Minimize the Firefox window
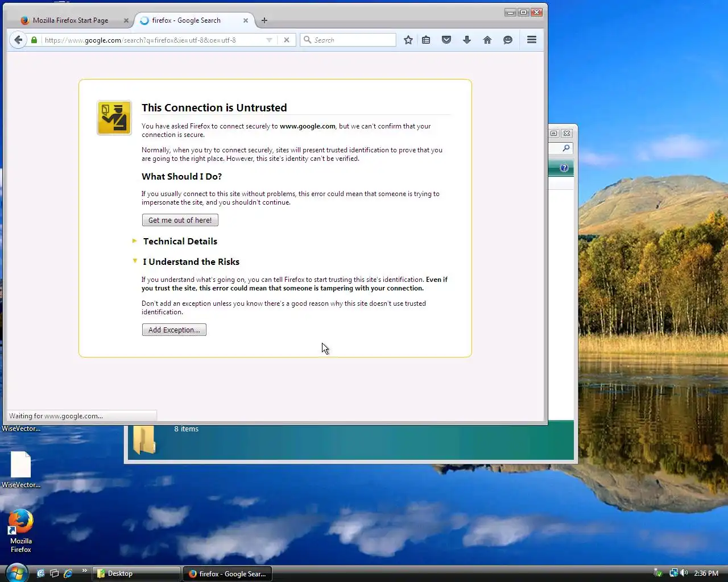This screenshot has width=728, height=582. click(x=510, y=12)
